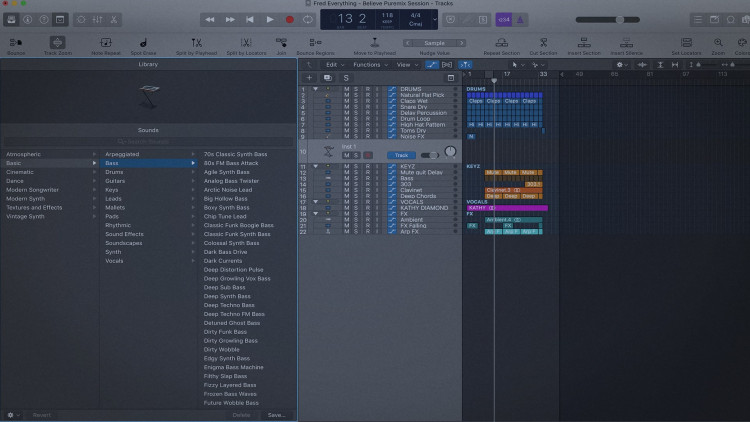Toggle the Toolbar display icon
Image resolution: width=750 pixels, height=422 pixels.
coord(60,20)
